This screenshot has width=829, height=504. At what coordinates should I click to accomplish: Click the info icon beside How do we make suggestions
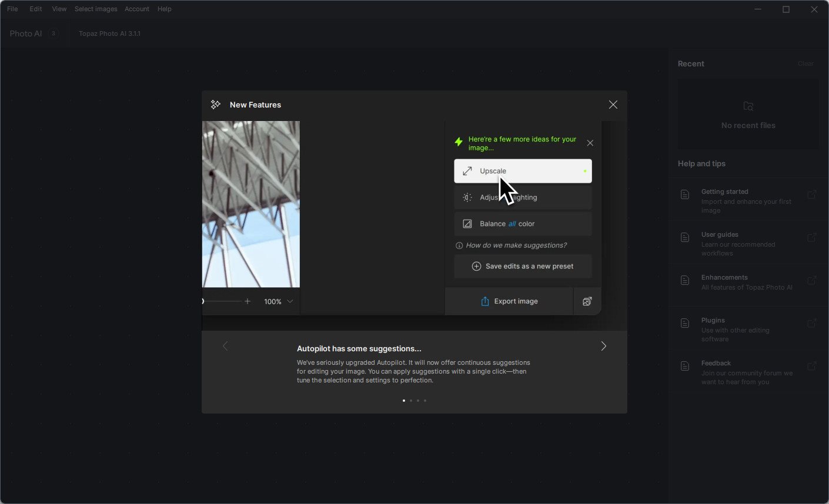[459, 246]
